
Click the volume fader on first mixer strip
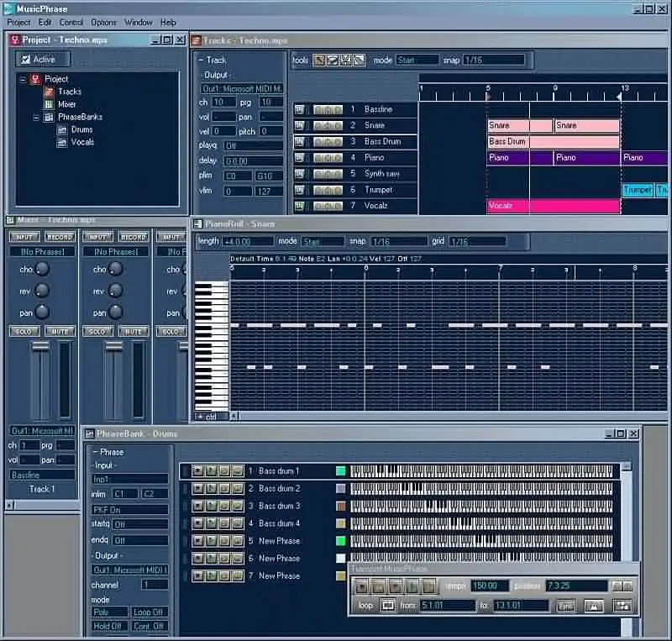click(40, 345)
